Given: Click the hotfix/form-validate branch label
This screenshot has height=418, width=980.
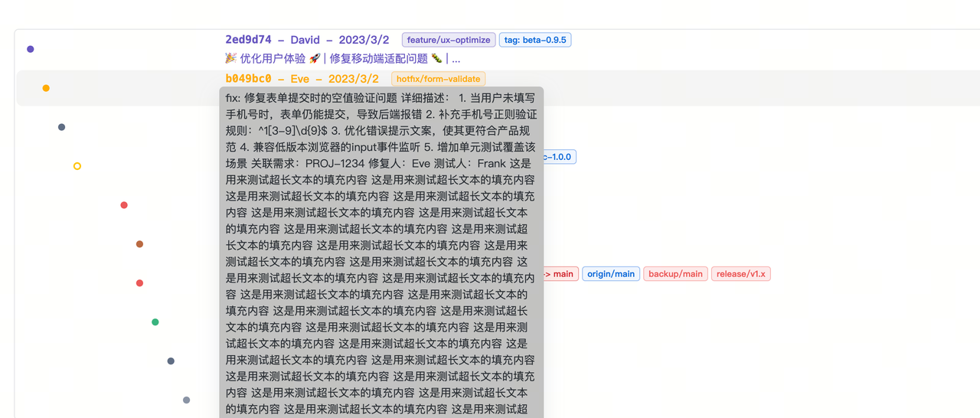Looking at the screenshot, I should pos(438,79).
